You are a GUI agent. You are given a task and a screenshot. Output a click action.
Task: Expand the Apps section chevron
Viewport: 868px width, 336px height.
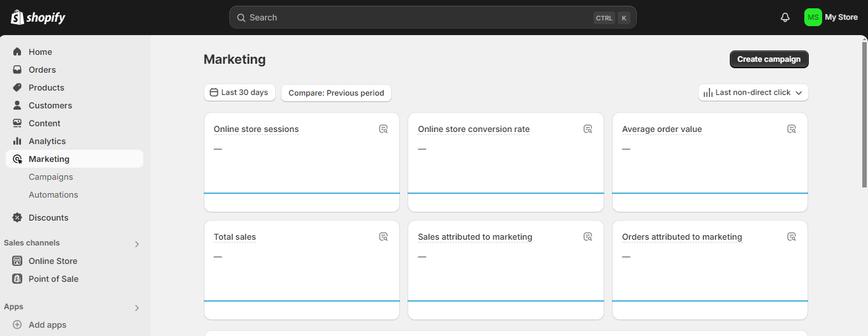point(137,308)
